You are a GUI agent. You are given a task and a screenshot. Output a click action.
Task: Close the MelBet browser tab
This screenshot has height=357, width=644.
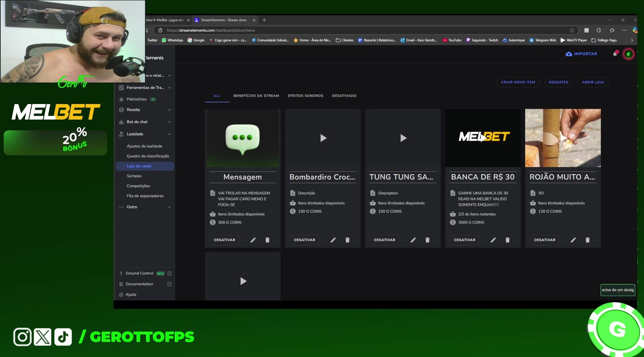point(188,20)
